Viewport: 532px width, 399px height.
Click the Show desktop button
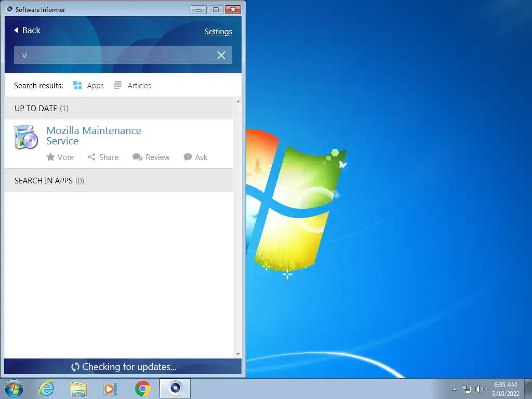pyautogui.click(x=528, y=389)
